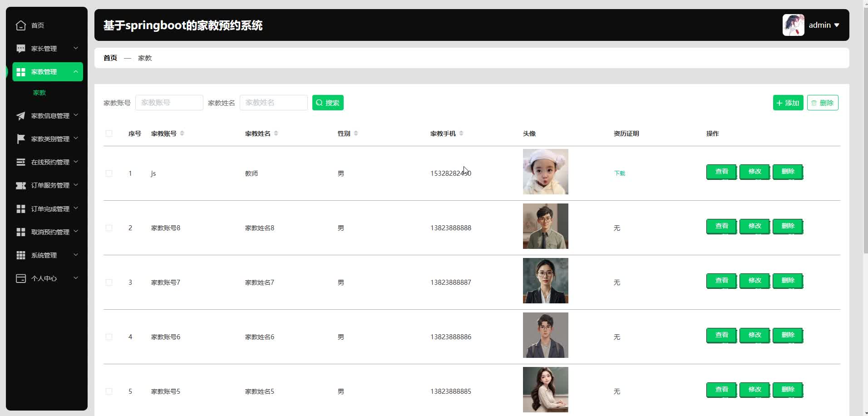Click the 订单服务管理 ticket icon
868x416 pixels.
pyautogui.click(x=21, y=185)
